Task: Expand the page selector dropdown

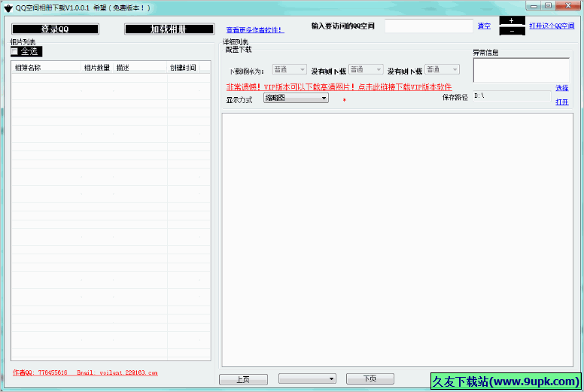Action: 307,378
